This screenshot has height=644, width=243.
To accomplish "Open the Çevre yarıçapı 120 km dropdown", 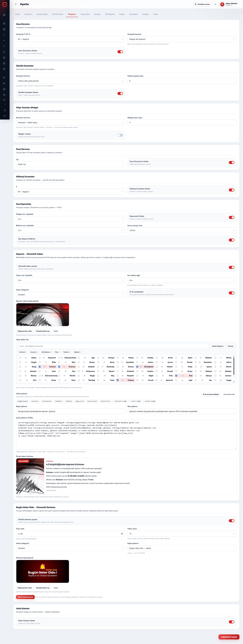I will 182,231.
